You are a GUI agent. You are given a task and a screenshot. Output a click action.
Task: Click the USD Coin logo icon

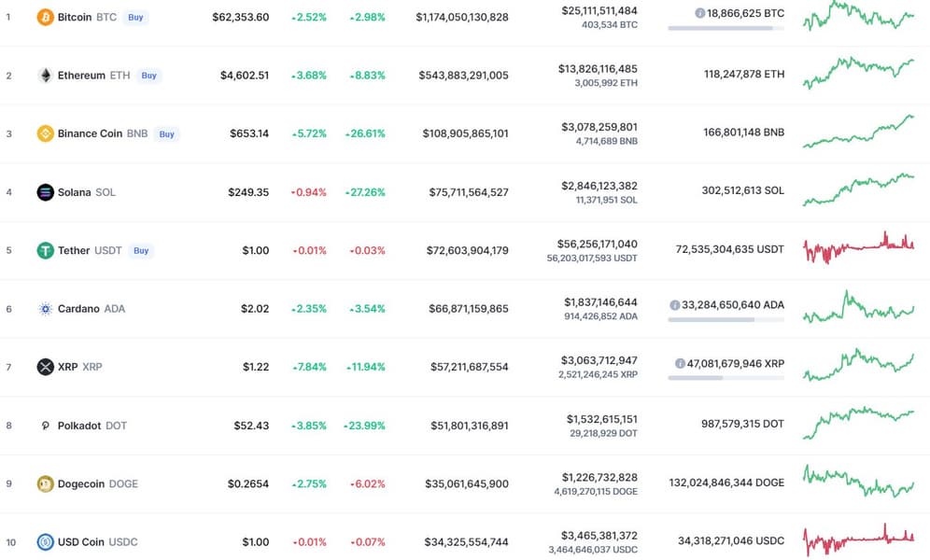(45, 542)
